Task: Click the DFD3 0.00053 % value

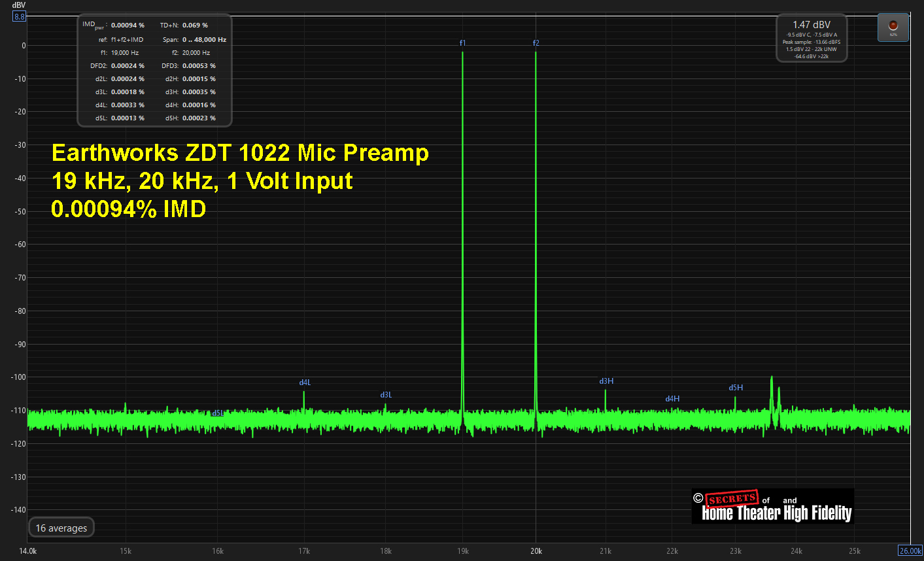Action: [x=199, y=66]
